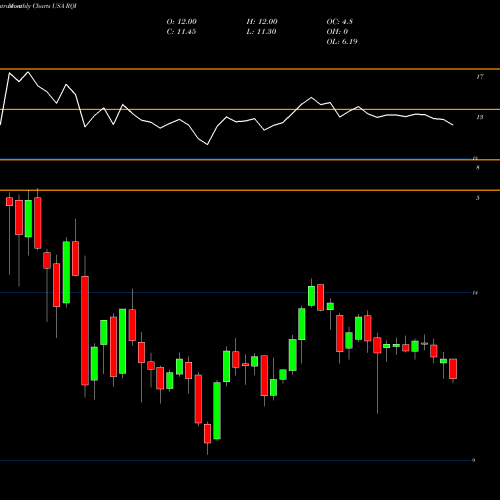Click the '9' price axis label
Screen dimensions: 500x500
click(473, 460)
